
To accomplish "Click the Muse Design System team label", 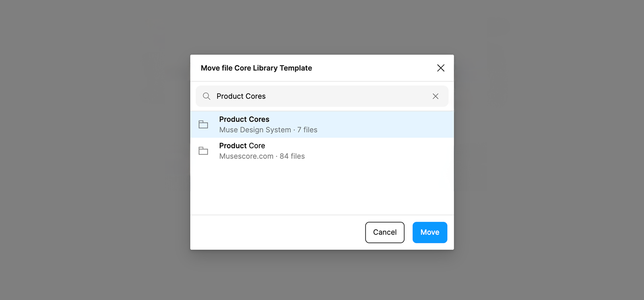I will click(x=255, y=130).
